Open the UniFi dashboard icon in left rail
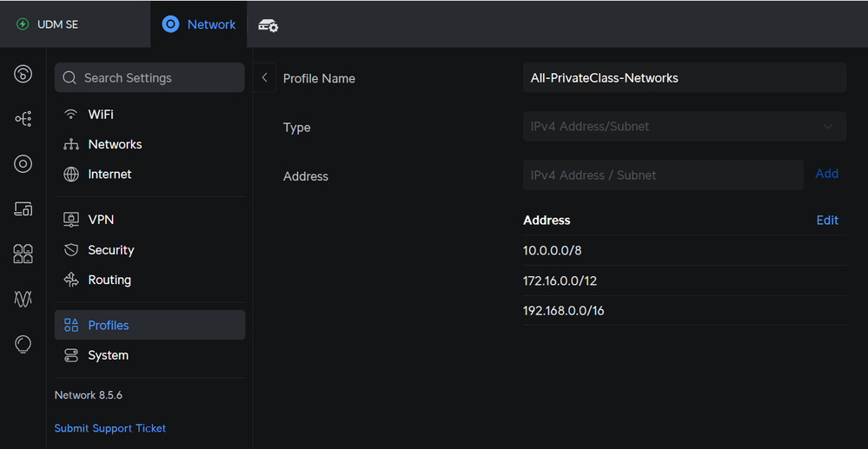This screenshot has height=449, width=868. point(23,75)
